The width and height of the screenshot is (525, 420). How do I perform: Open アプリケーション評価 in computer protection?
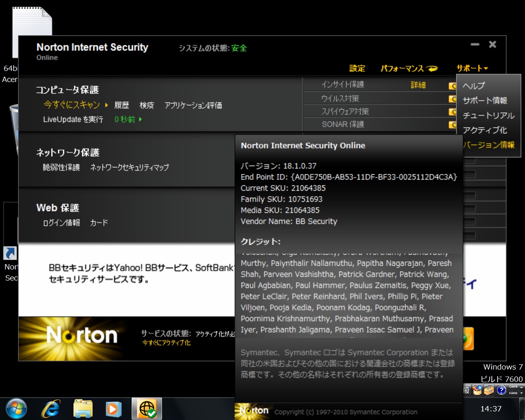[x=193, y=105]
